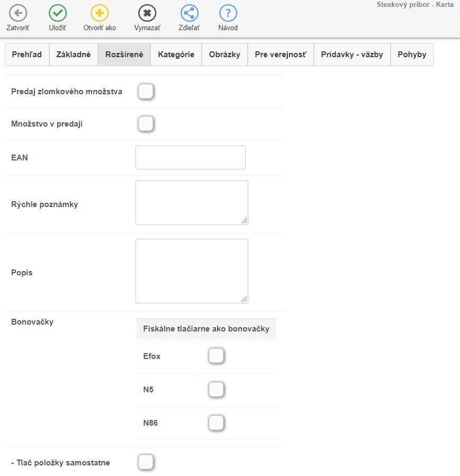Delete the item using the Vymazať icon
The height and width of the screenshot is (476, 460).
pyautogui.click(x=147, y=13)
